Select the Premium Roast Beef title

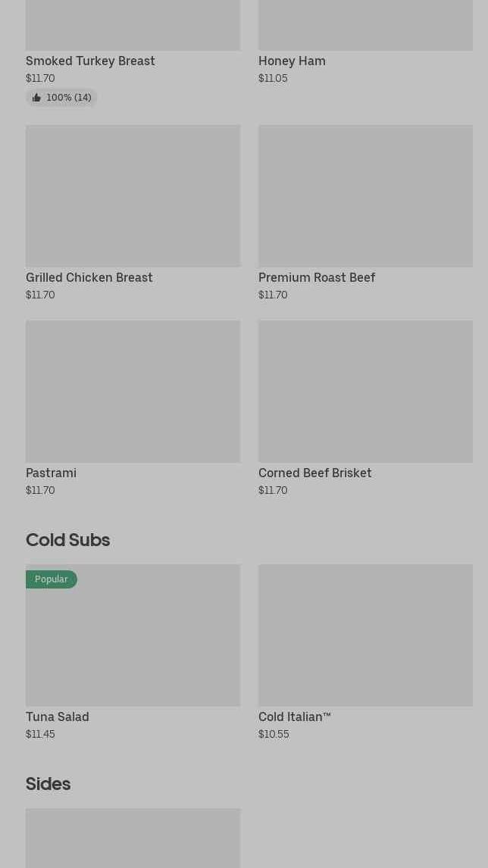tap(316, 277)
